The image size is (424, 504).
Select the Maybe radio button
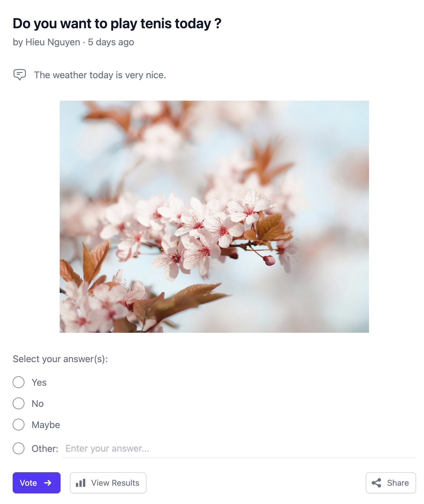pos(19,425)
